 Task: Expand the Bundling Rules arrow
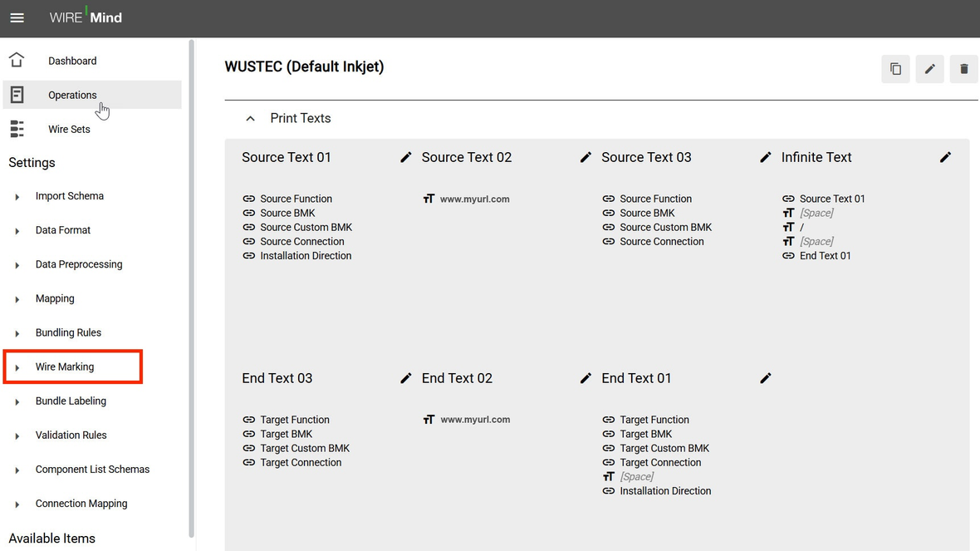coord(17,333)
